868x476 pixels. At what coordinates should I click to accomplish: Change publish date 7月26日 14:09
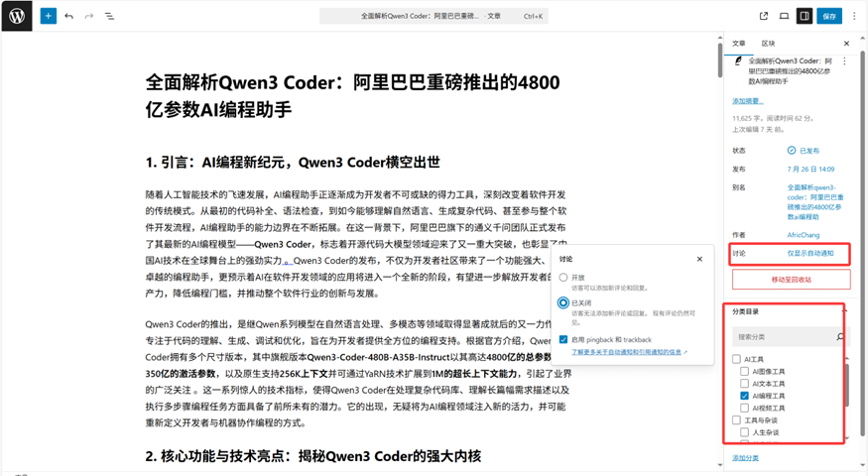pos(810,169)
